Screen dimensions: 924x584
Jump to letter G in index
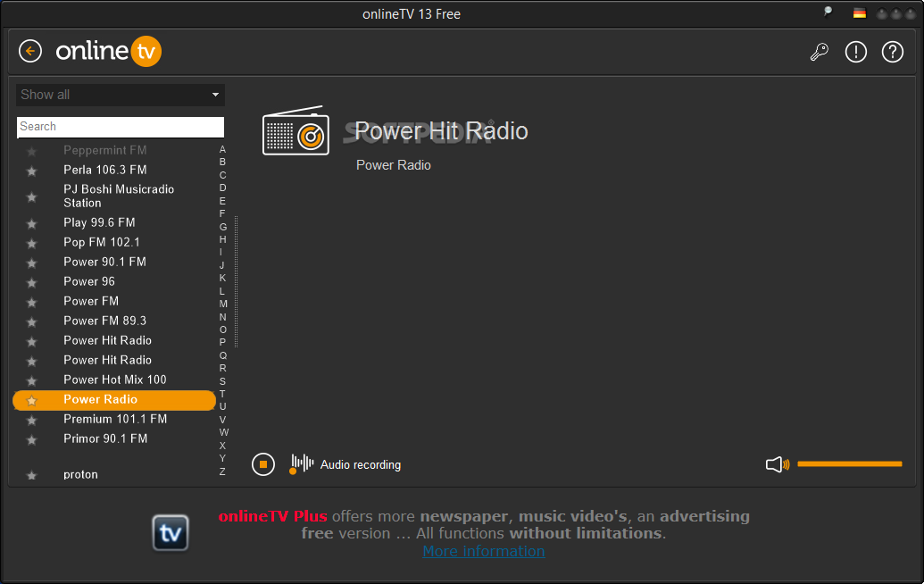(x=223, y=226)
